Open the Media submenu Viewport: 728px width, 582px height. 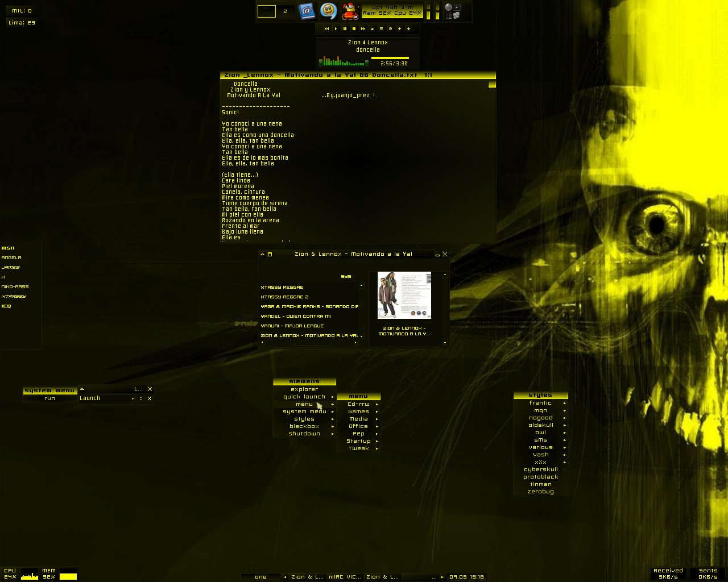pos(358,419)
